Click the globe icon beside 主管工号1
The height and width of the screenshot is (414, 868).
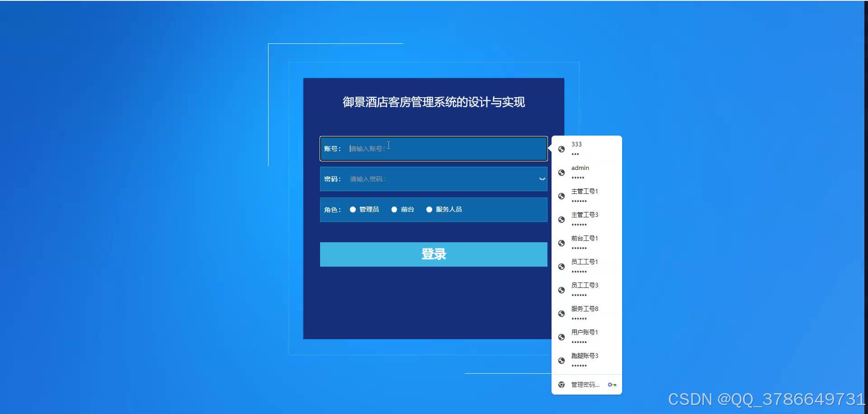[x=561, y=196]
